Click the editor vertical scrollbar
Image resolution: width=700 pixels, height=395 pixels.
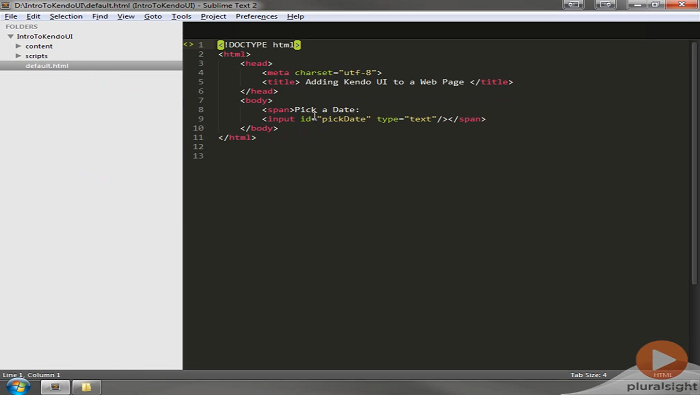coord(694,163)
